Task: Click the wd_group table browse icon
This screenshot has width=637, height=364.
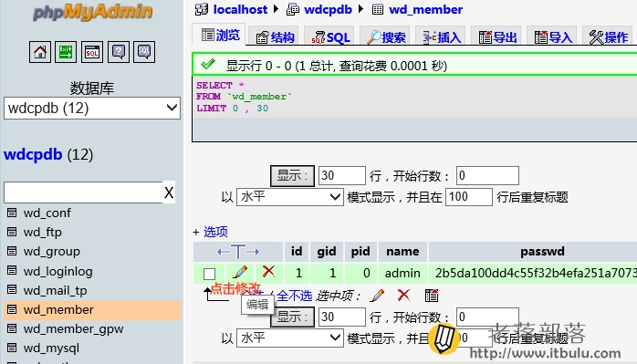Action: click(12, 251)
